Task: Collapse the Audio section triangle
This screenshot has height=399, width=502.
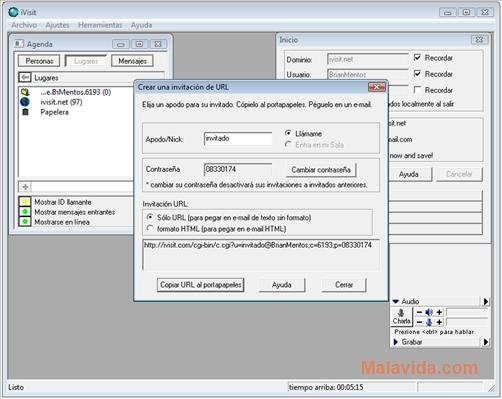Action: (396, 301)
